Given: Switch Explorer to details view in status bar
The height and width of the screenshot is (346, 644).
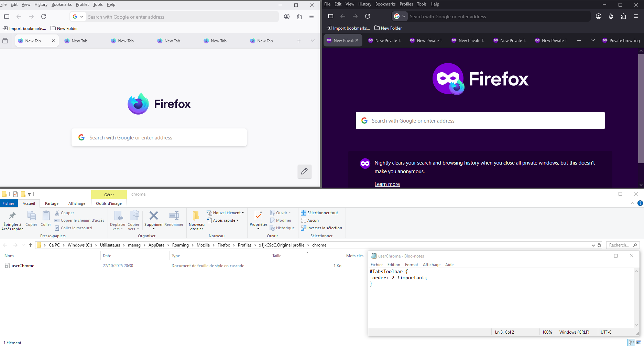Looking at the screenshot, I should coord(631,343).
